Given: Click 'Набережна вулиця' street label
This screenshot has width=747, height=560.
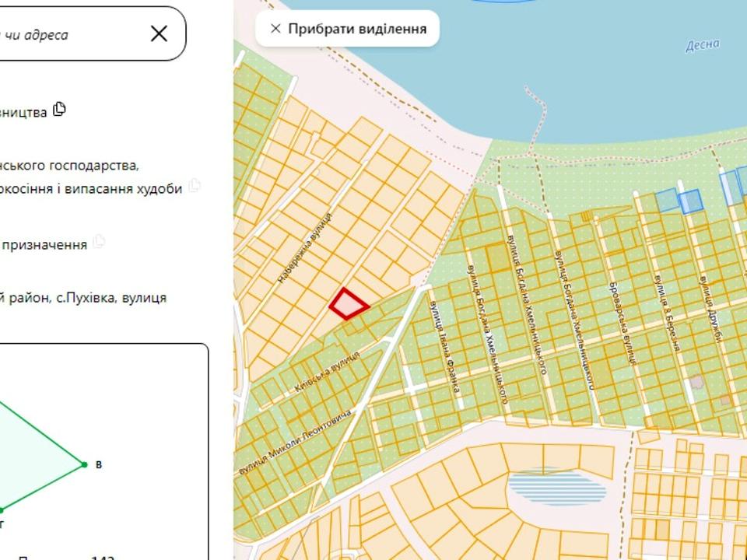Looking at the screenshot, I should [x=305, y=248].
